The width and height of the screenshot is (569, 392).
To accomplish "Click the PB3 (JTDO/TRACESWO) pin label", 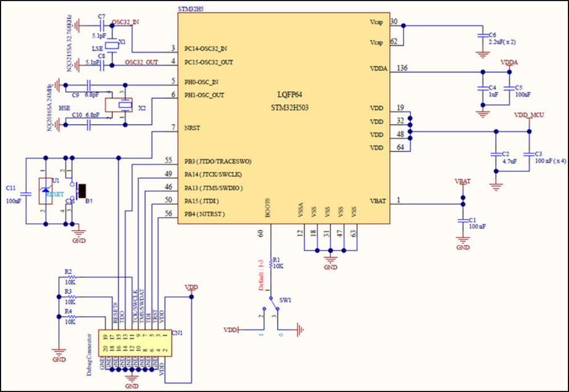I will click(x=218, y=161).
